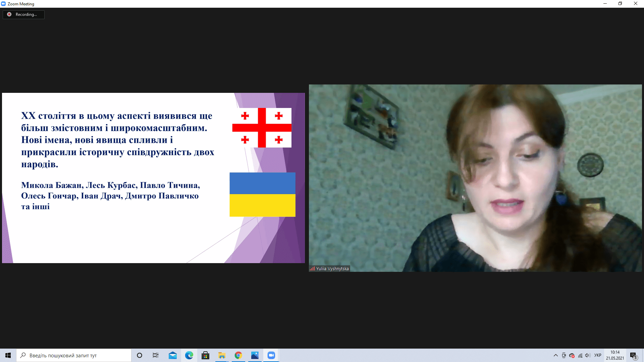The width and height of the screenshot is (644, 362).
Task: Open the Photos app taskbar icon
Action: pyautogui.click(x=255, y=355)
